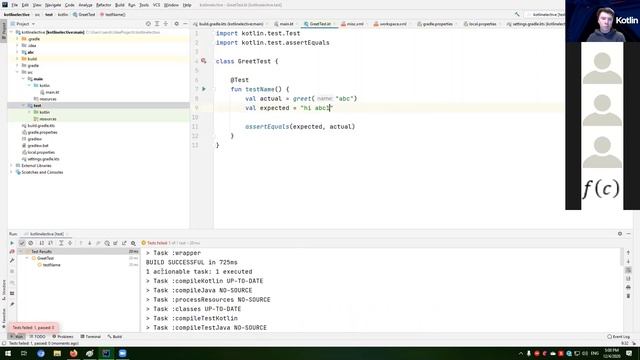Click the rerun failed tests icon in Run sidebar
The height and width of the screenshot is (360, 640).
[x=12, y=252]
